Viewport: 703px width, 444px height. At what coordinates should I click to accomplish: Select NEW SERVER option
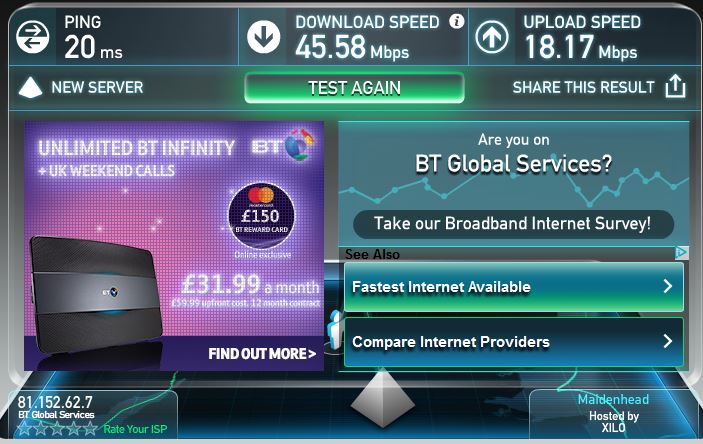(x=97, y=87)
